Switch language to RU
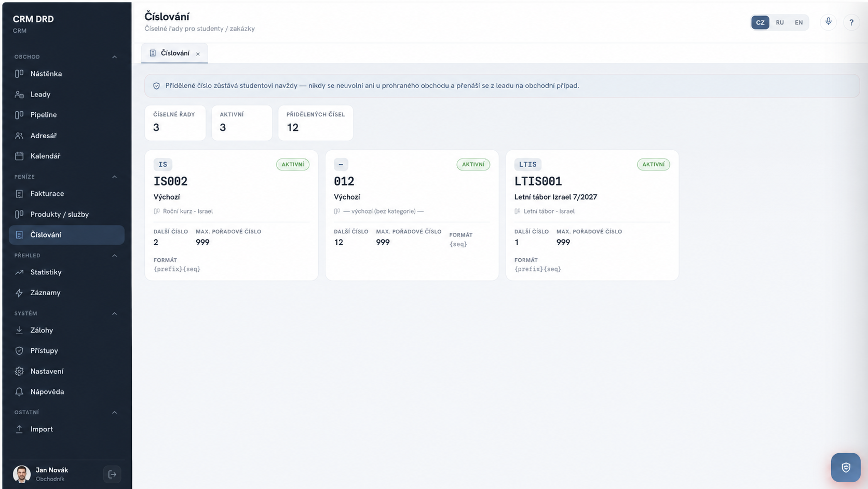The image size is (868, 489). [780, 22]
